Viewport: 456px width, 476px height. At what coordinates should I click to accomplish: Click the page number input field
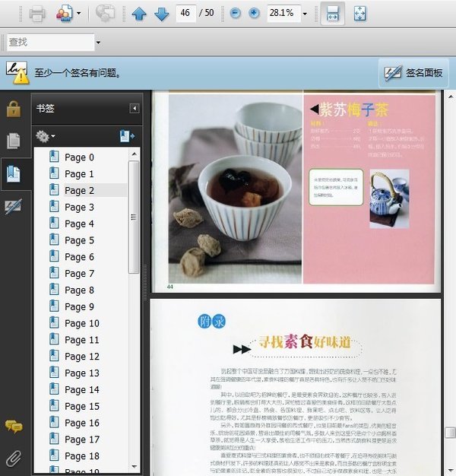point(185,14)
